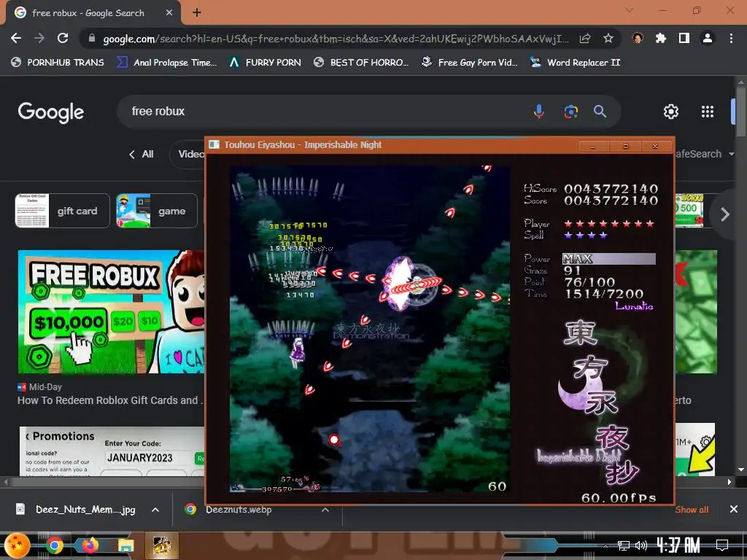
Task: Open a new tab with the plus button
Action: pyautogui.click(x=197, y=13)
